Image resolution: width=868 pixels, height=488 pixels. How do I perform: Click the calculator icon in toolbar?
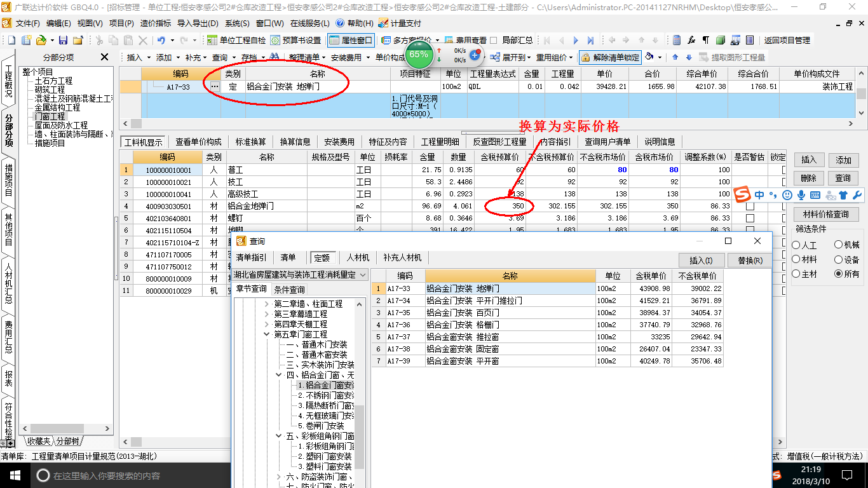[677, 40]
